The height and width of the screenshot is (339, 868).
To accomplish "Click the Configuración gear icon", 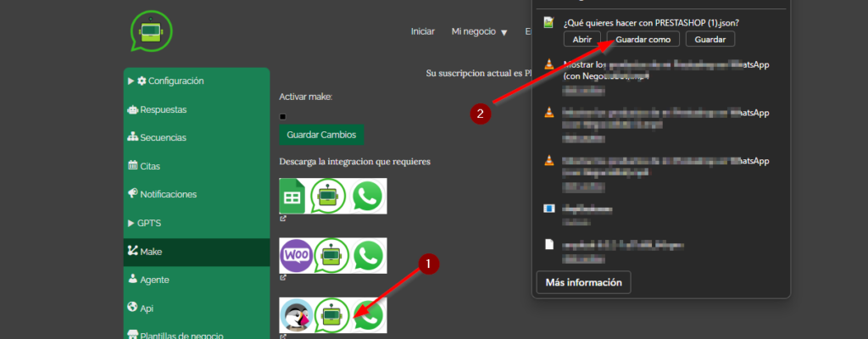I will pyautogui.click(x=142, y=81).
